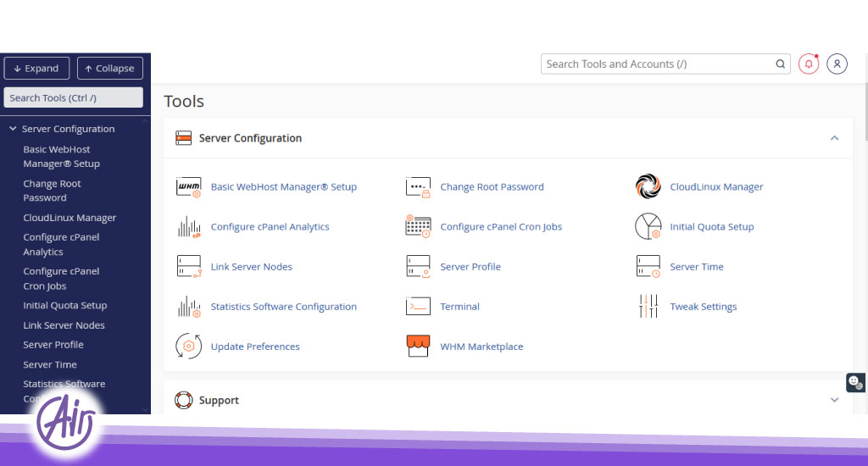Open the Server Time link
Viewport: 868px width, 466px height.
tap(697, 267)
